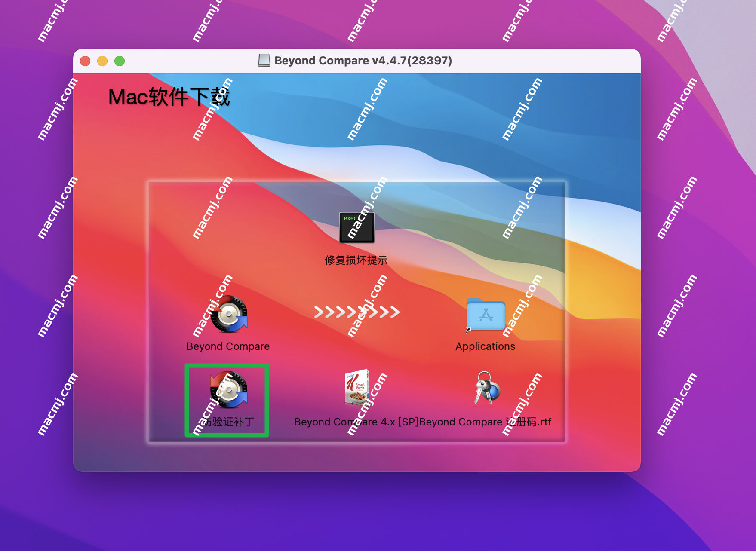Open the Applications folder shortcut
Screen dimensions: 756x551
click(x=486, y=315)
